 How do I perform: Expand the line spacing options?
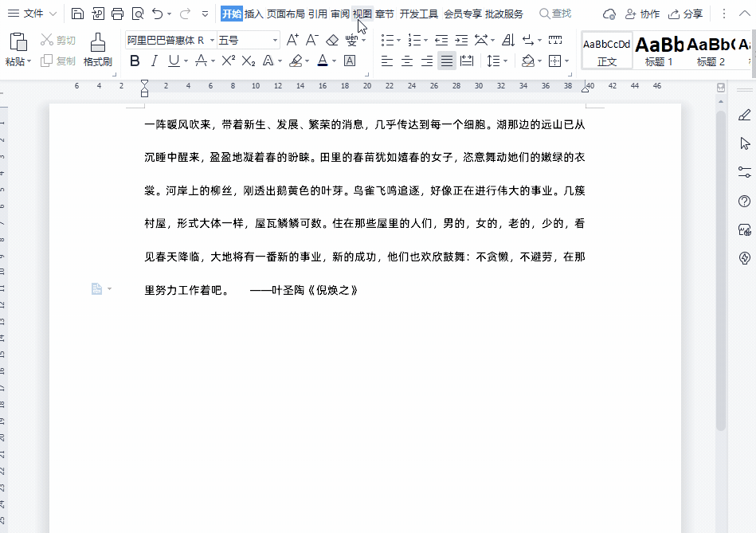click(506, 61)
